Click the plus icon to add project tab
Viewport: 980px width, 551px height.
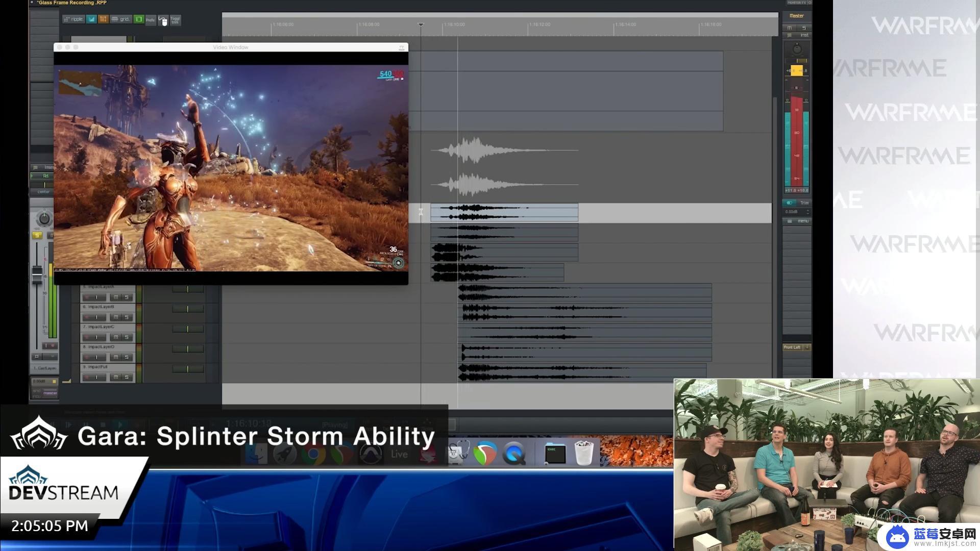32,3
